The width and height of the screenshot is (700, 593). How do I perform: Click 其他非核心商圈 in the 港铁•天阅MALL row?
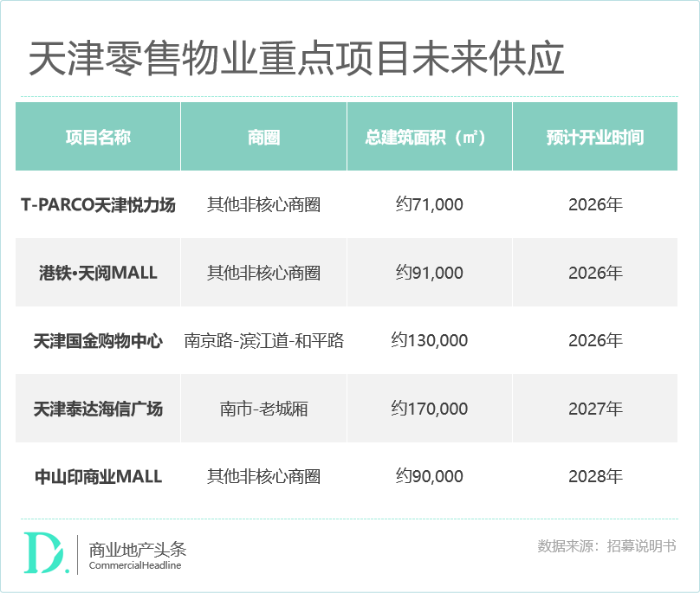[x=264, y=273]
